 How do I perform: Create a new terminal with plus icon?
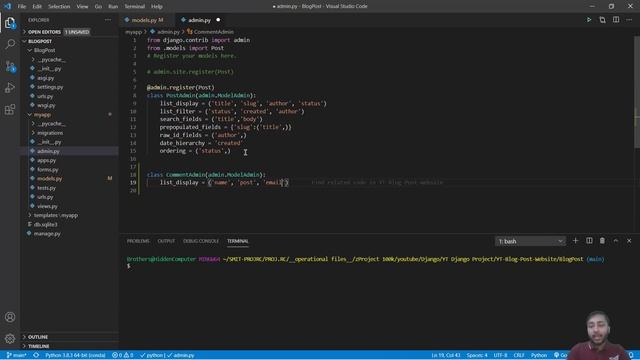point(576,241)
